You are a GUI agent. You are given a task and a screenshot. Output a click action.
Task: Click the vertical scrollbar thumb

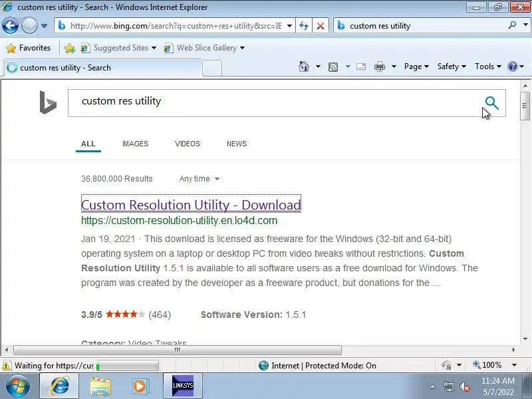pos(525,106)
